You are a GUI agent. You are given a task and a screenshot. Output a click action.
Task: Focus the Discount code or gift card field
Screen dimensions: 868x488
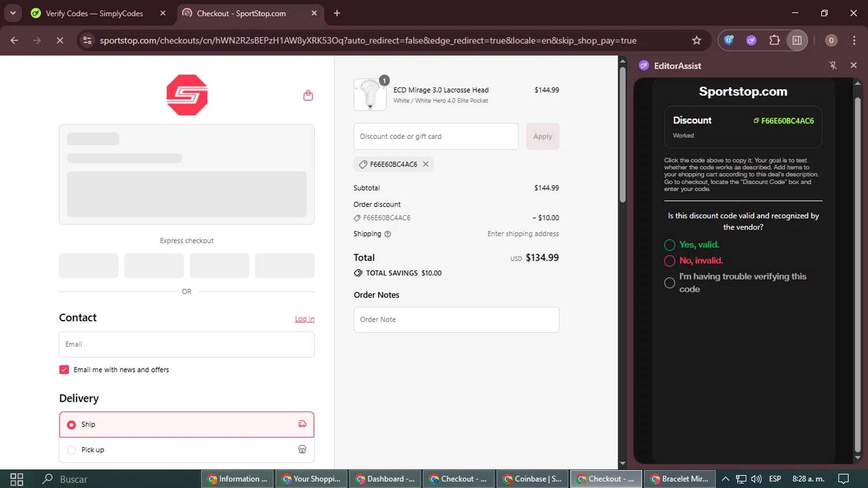[436, 137]
